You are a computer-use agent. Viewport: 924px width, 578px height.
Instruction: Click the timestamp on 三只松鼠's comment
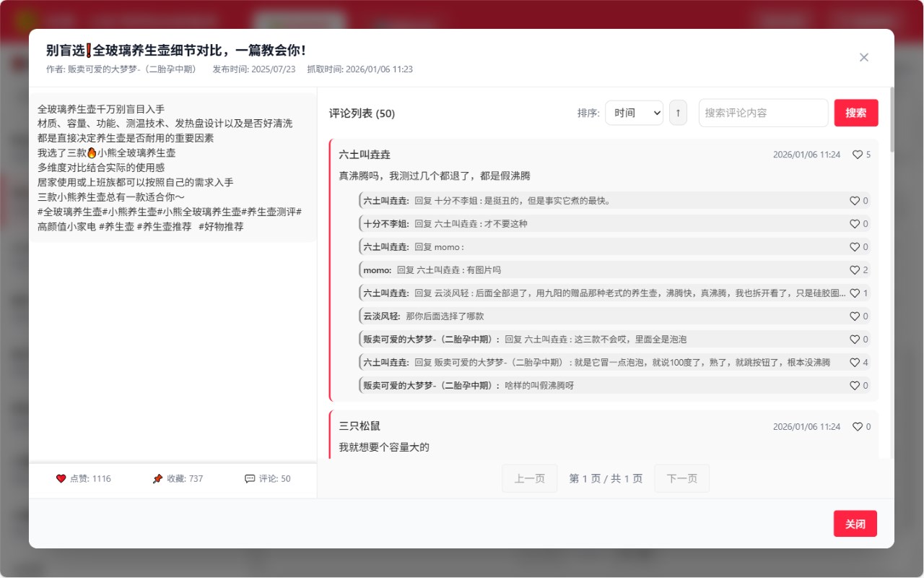[806, 427]
